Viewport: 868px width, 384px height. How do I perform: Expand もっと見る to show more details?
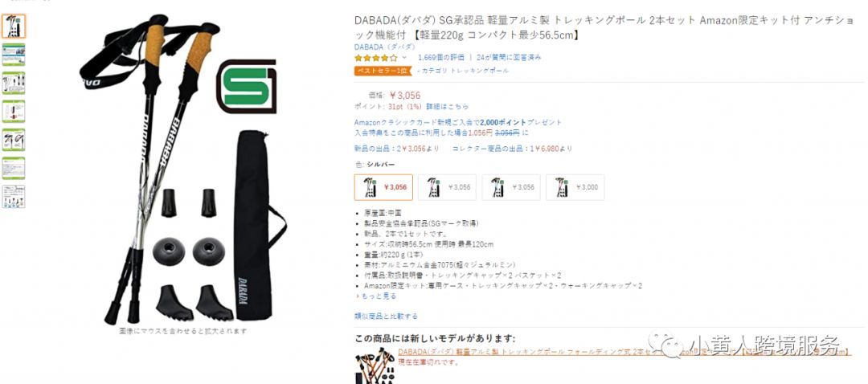377,296
